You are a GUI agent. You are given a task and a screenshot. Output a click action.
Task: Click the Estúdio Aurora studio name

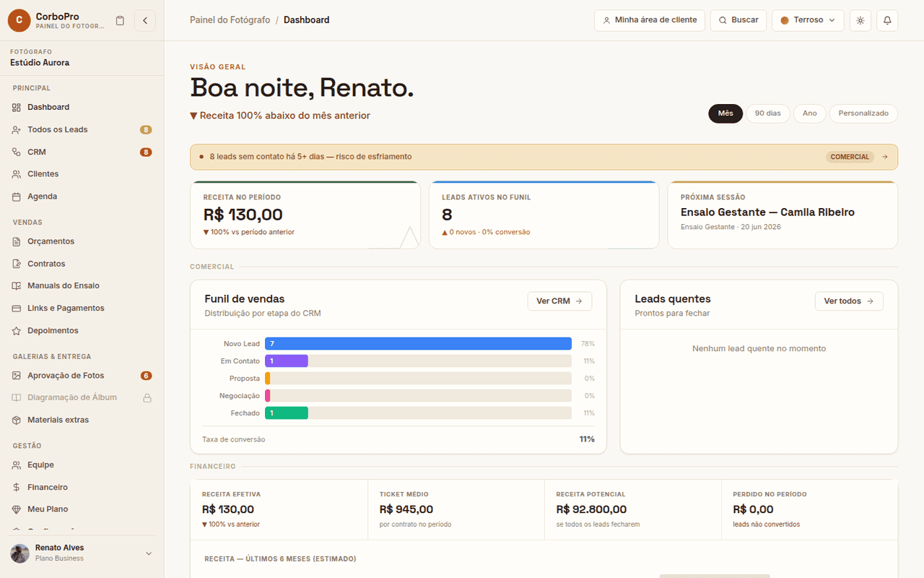point(40,63)
